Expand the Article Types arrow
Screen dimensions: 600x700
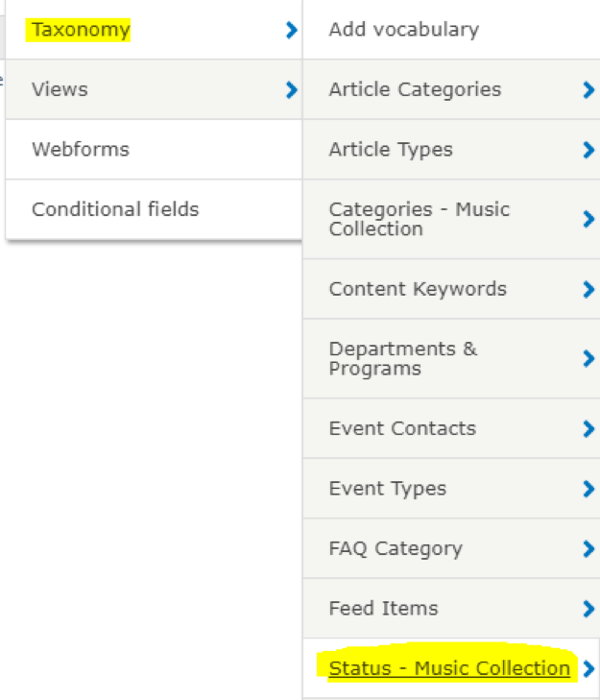point(588,150)
